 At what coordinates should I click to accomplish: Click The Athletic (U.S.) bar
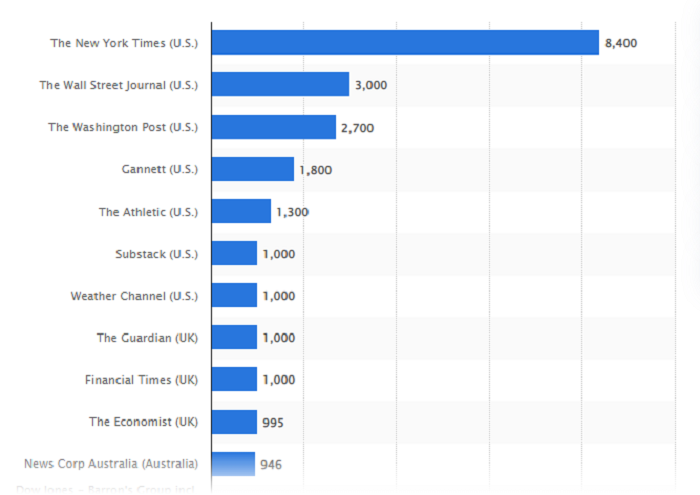[x=241, y=211]
